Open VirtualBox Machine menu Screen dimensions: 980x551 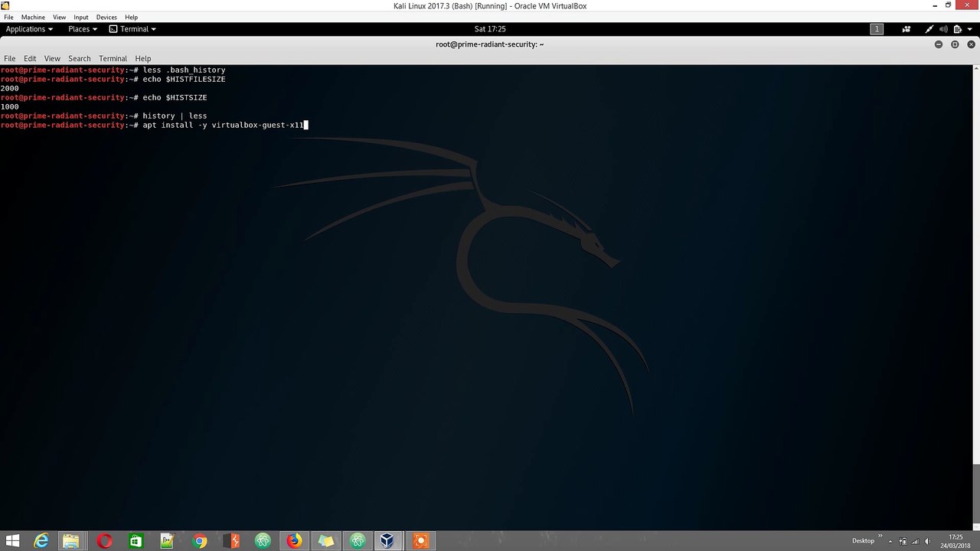tap(33, 17)
